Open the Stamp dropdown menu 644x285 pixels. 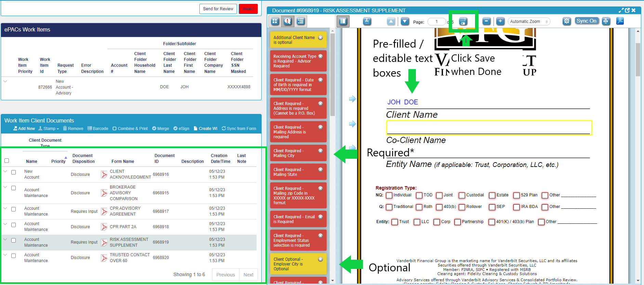(x=49, y=129)
